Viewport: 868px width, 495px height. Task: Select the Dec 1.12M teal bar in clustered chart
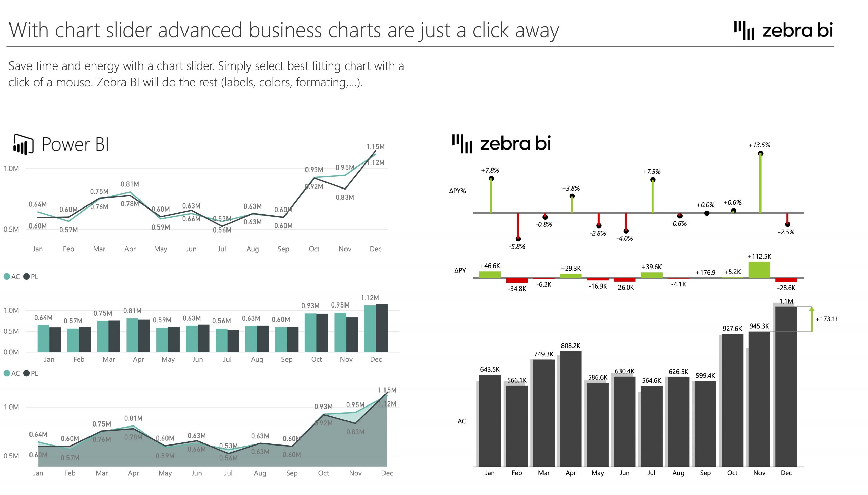(x=370, y=329)
